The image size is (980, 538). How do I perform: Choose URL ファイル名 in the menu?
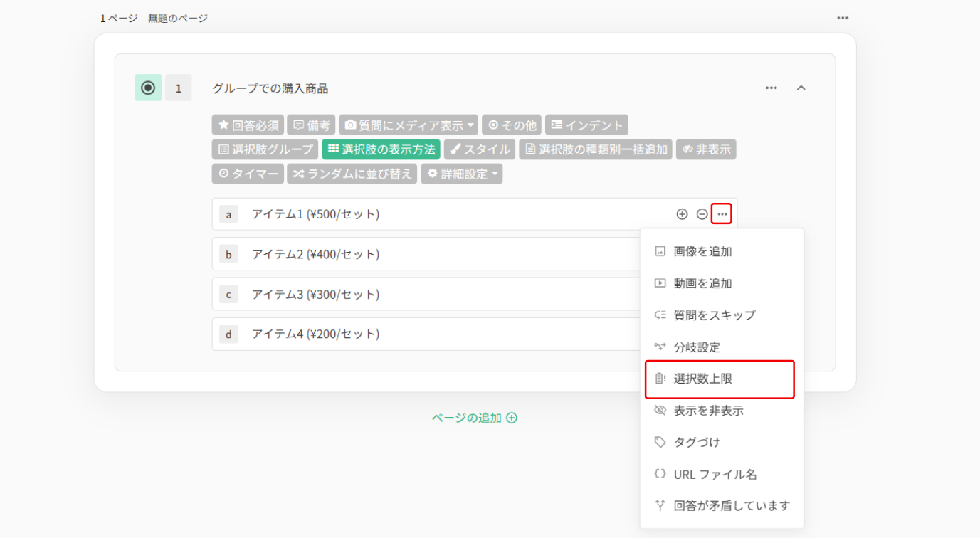click(x=722, y=474)
